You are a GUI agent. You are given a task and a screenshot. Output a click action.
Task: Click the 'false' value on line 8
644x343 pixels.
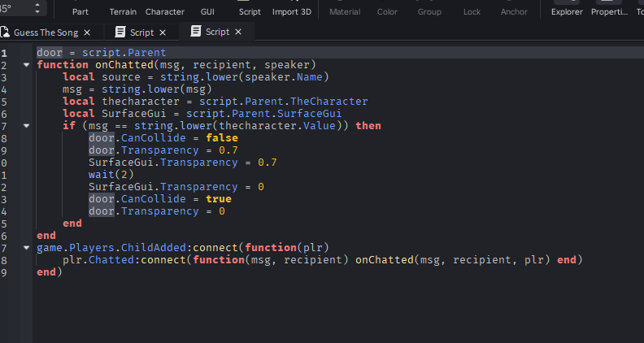pyautogui.click(x=222, y=138)
